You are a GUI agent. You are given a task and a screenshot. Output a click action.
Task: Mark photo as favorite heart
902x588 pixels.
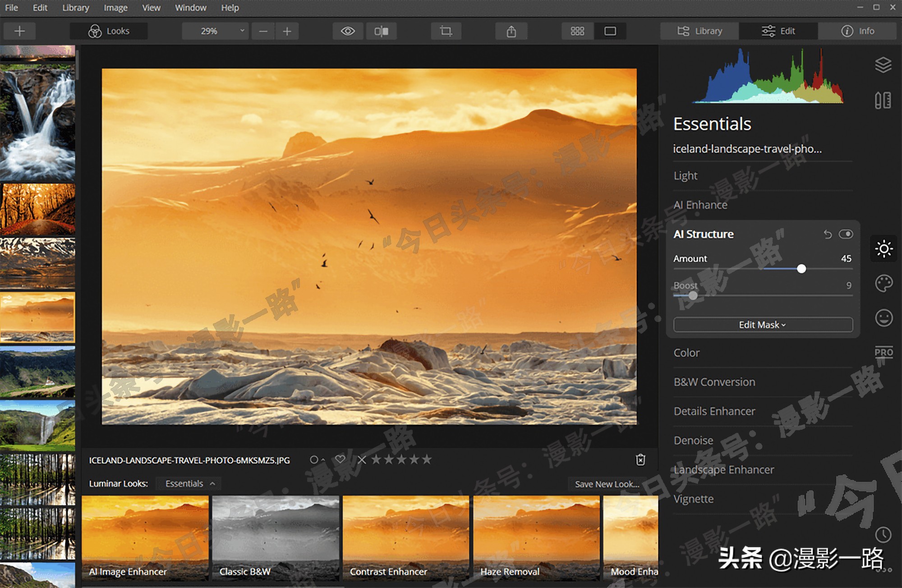[x=340, y=459]
